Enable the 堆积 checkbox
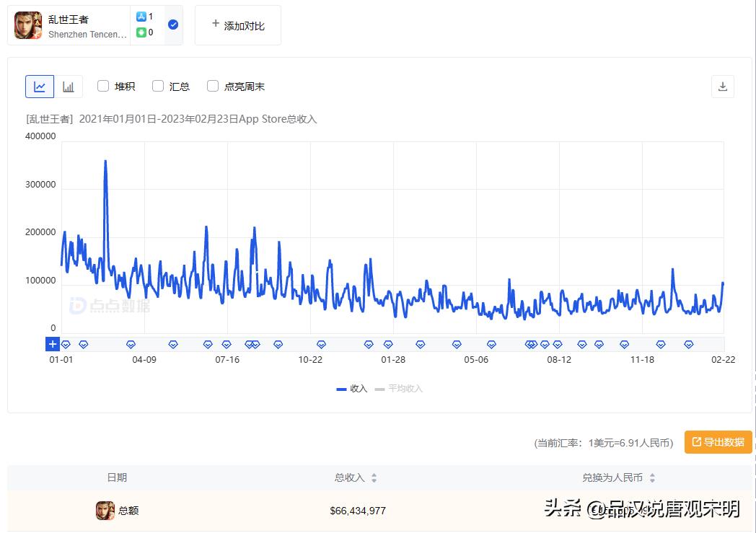756x533 pixels. coord(103,86)
